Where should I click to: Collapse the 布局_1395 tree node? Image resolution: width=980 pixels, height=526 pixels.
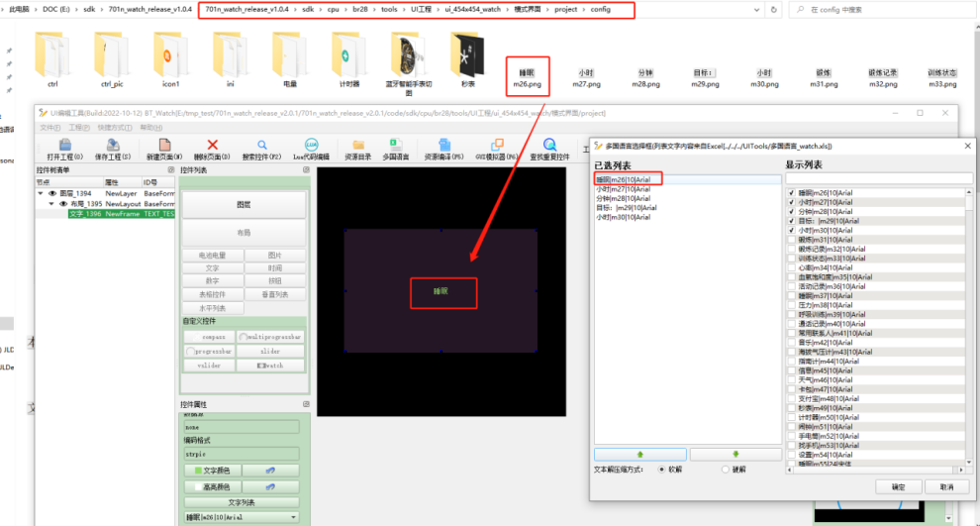click(x=51, y=204)
